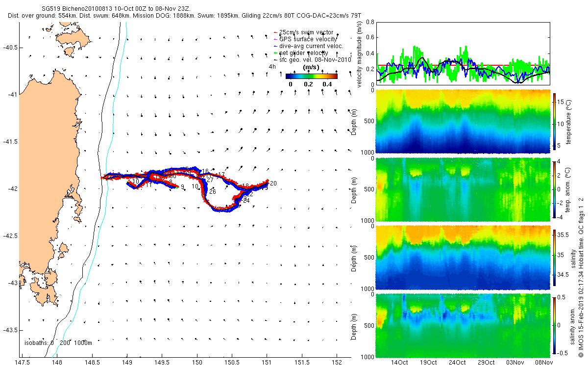The width and height of the screenshot is (588, 368).
Task: Click latitude label '-42.5' on map axis
Action: [9, 236]
